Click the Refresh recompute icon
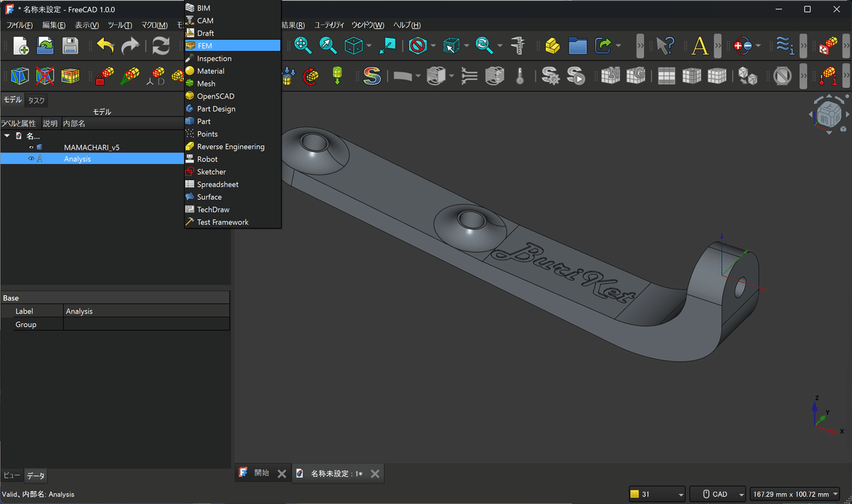852x504 pixels. click(161, 46)
